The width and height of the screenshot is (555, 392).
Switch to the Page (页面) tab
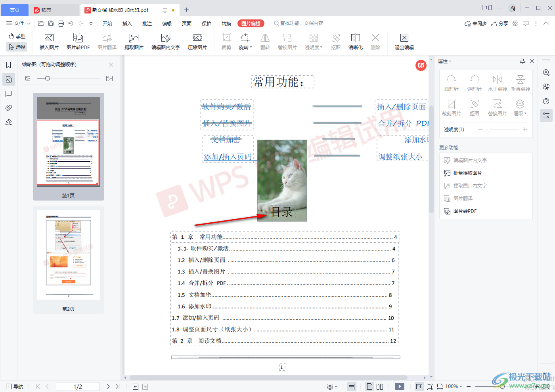(x=187, y=23)
